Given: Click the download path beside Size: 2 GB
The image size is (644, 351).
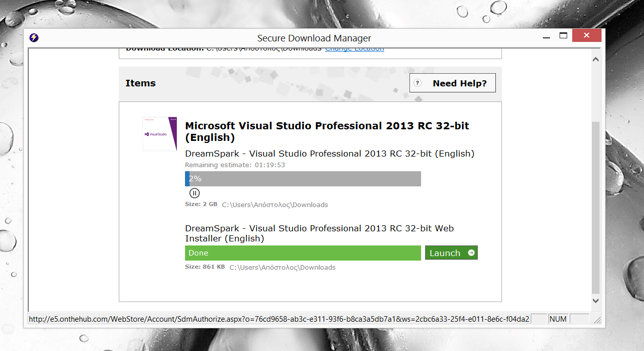Looking at the screenshot, I should 275,205.
